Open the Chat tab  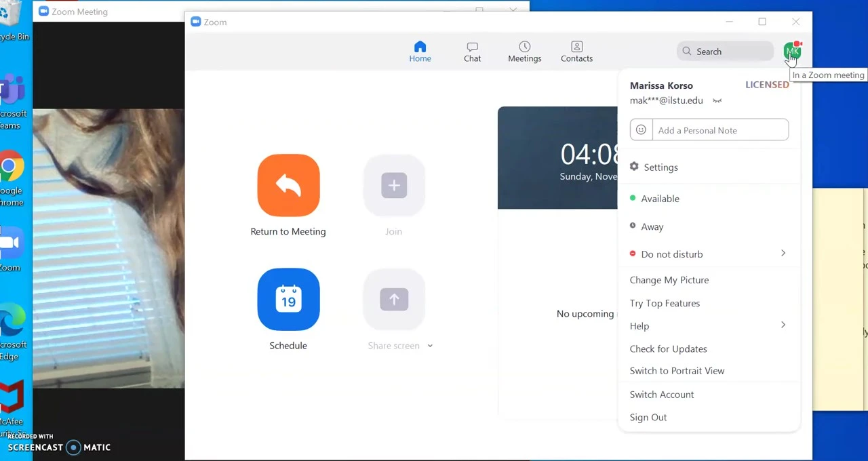pyautogui.click(x=472, y=52)
